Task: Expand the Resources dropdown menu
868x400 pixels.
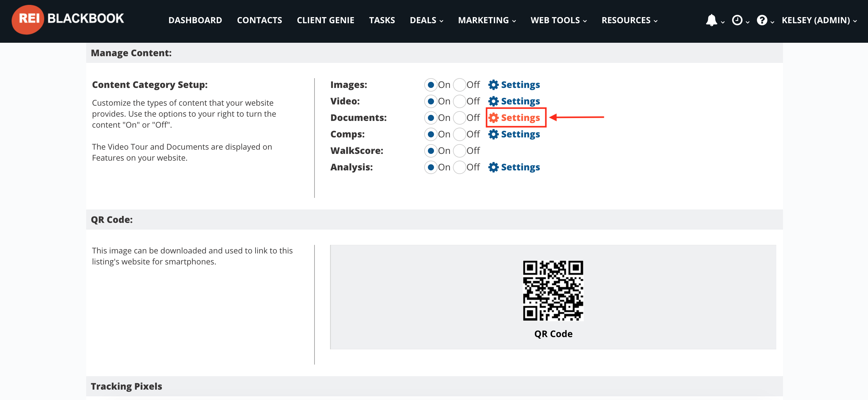Action: pos(629,20)
